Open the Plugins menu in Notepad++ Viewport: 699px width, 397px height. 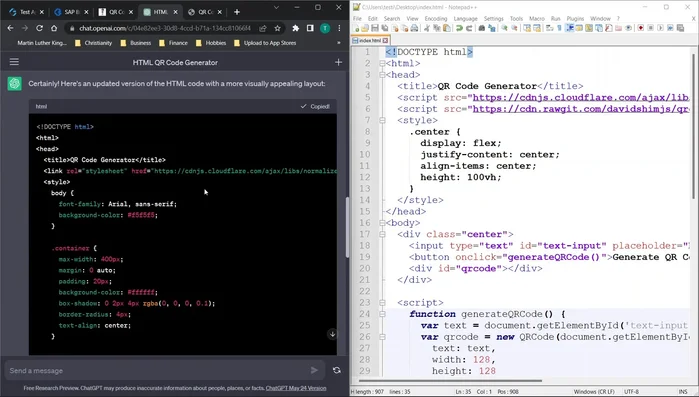click(x=575, y=19)
